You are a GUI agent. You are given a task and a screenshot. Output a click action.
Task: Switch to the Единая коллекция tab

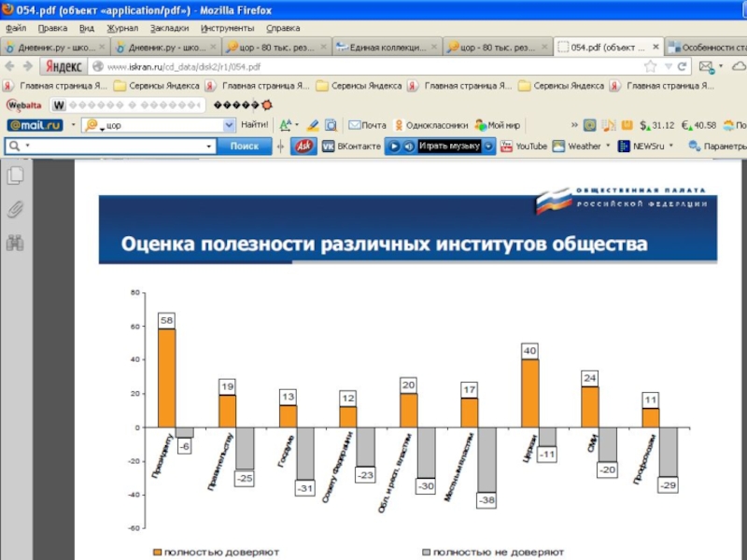coord(387,48)
